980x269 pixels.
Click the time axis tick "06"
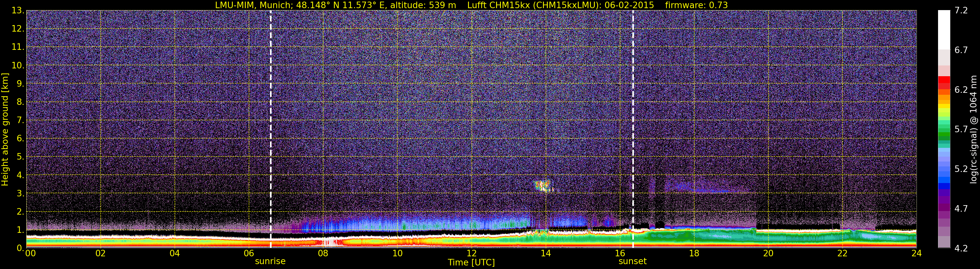tap(249, 253)
